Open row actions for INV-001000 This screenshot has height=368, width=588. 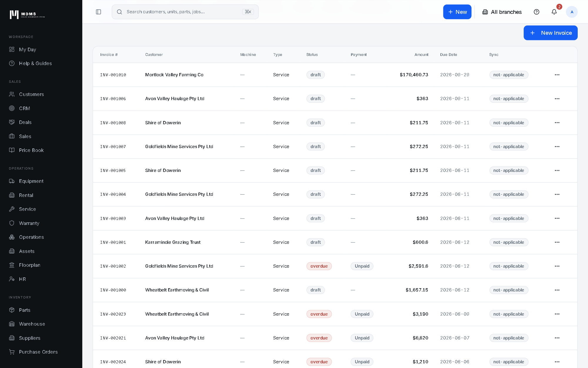557,290
